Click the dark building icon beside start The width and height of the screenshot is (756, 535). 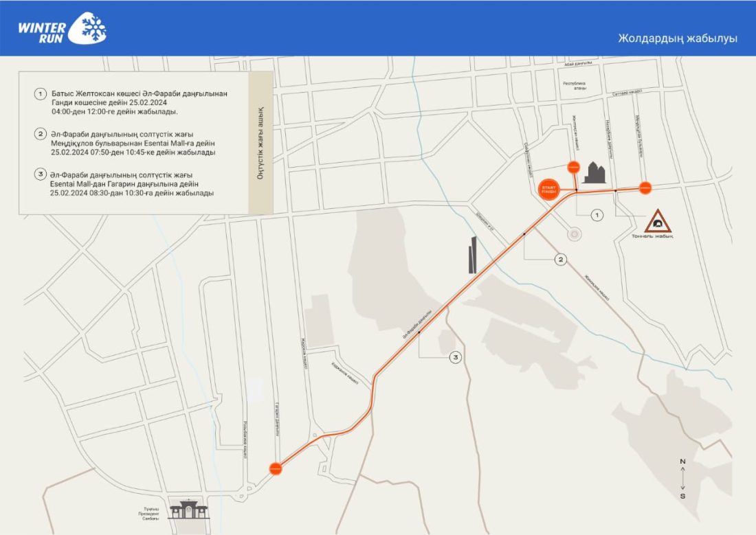594,174
